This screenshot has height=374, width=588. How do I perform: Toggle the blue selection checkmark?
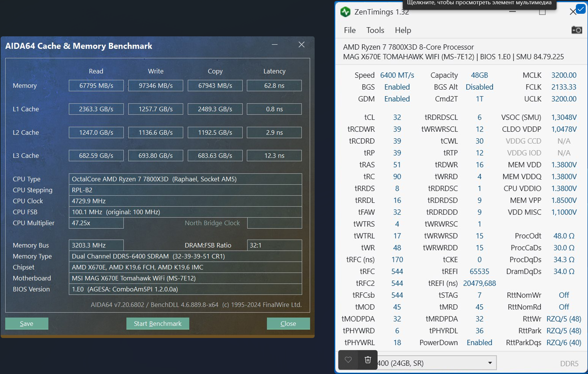pyautogui.click(x=580, y=9)
